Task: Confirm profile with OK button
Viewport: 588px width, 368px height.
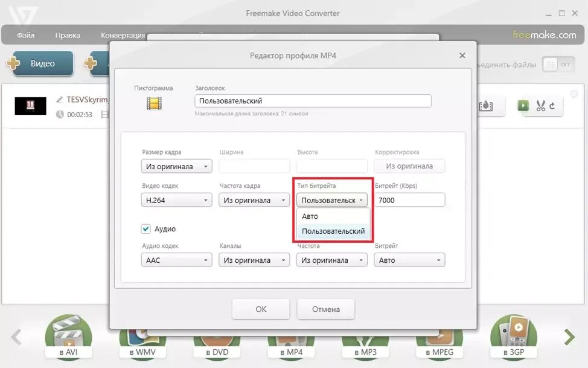Action: tap(261, 309)
